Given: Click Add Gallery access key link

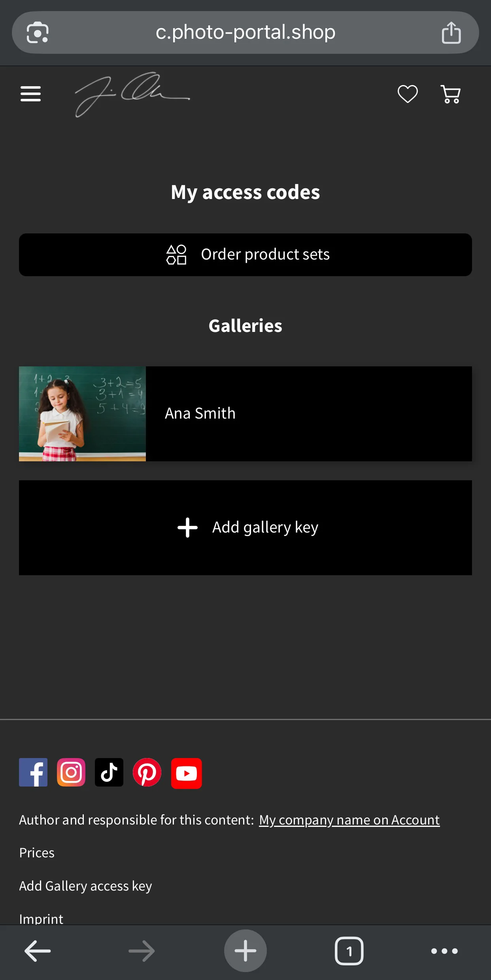Looking at the screenshot, I should click(x=85, y=886).
